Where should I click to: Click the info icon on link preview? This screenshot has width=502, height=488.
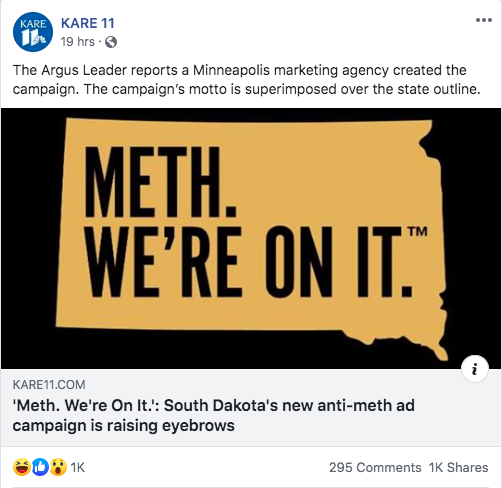click(x=475, y=369)
